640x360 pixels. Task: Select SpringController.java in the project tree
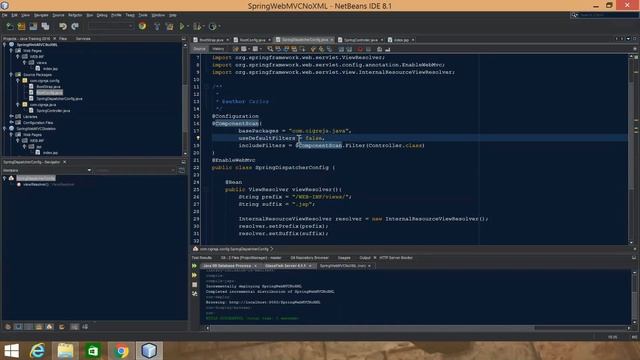point(53,111)
